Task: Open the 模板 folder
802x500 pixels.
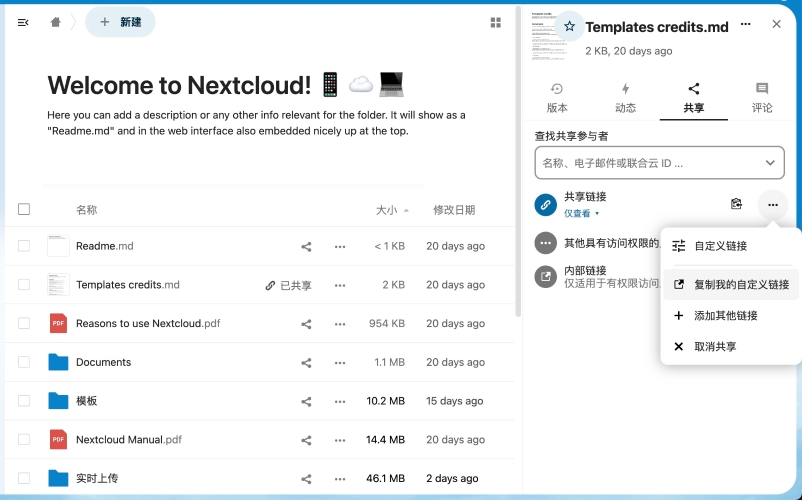Action: [x=87, y=401]
